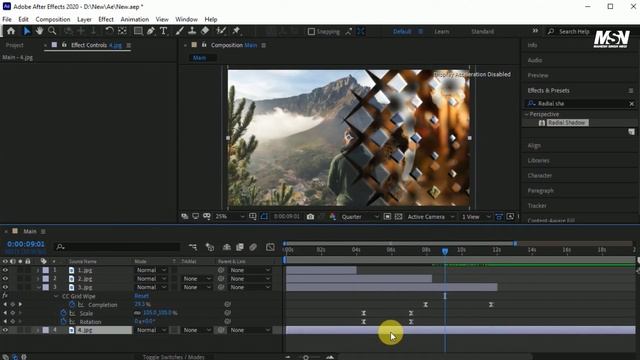This screenshot has width=640, height=360.
Task: Open the Effect menu
Action: point(106,19)
